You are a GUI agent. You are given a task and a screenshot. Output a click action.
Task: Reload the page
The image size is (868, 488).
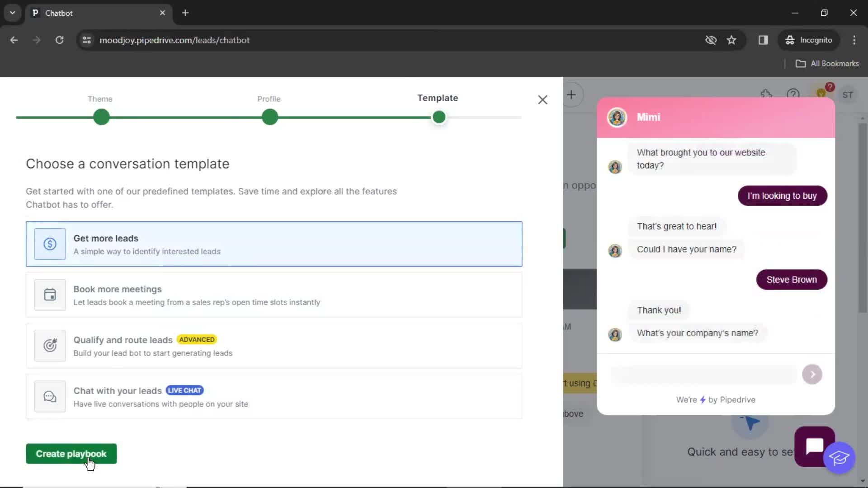tap(59, 40)
